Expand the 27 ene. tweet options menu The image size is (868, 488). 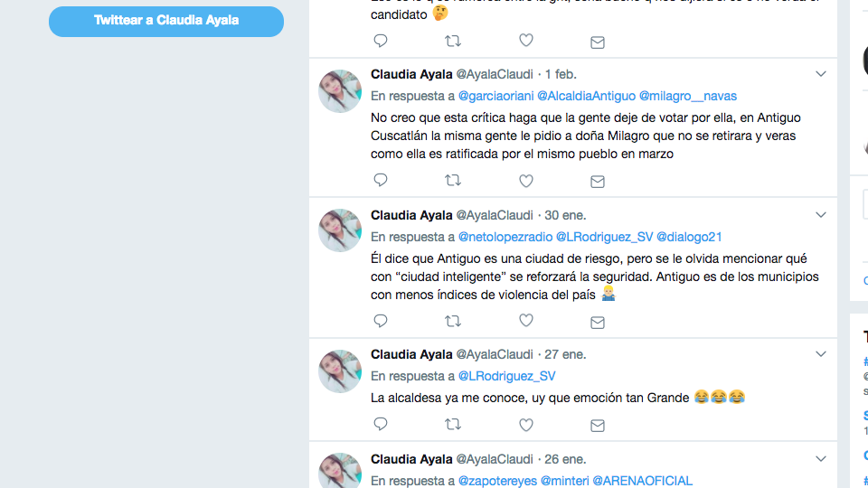click(820, 354)
